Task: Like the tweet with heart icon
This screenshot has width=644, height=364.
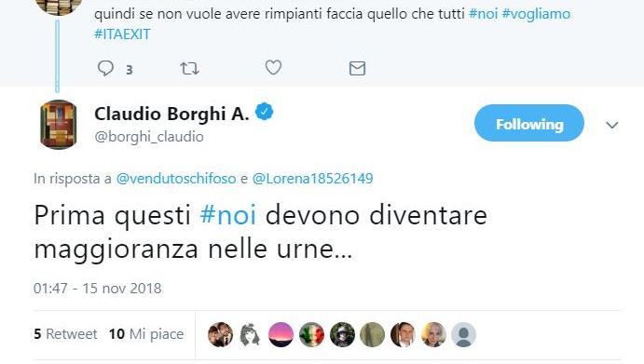Action: coord(273,67)
